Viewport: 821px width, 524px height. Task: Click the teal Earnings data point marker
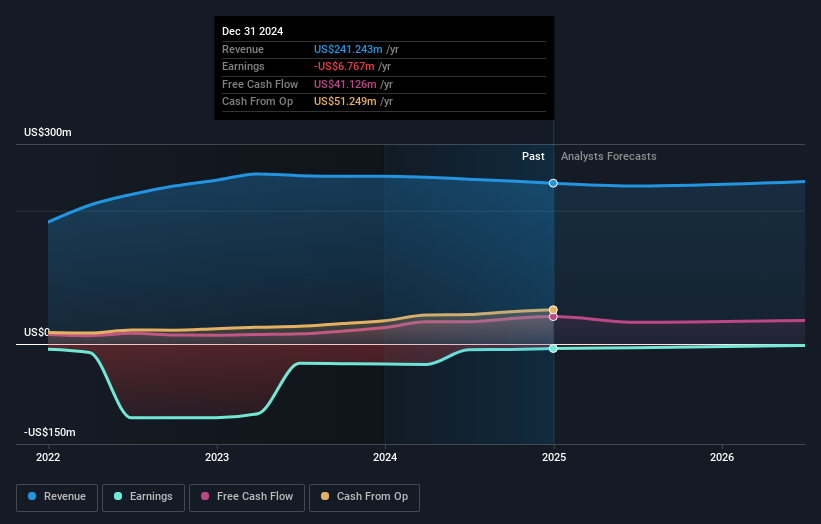[x=553, y=349]
